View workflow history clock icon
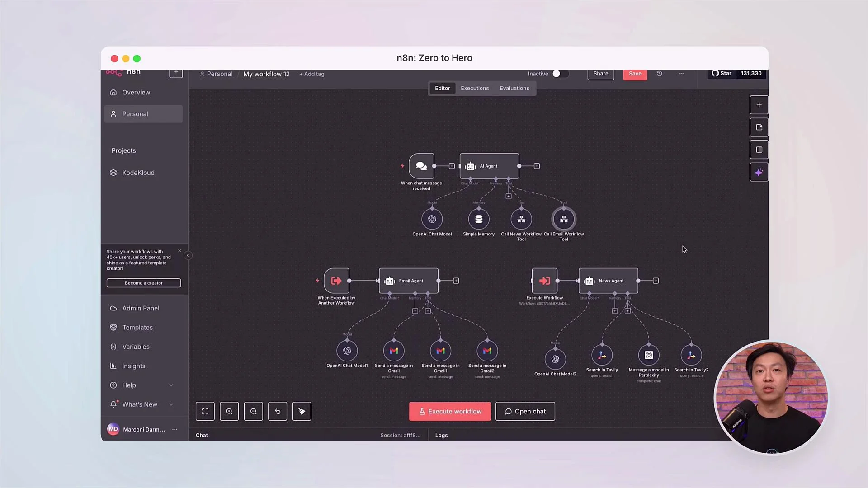Viewport: 868px width, 488px height. 659,74
